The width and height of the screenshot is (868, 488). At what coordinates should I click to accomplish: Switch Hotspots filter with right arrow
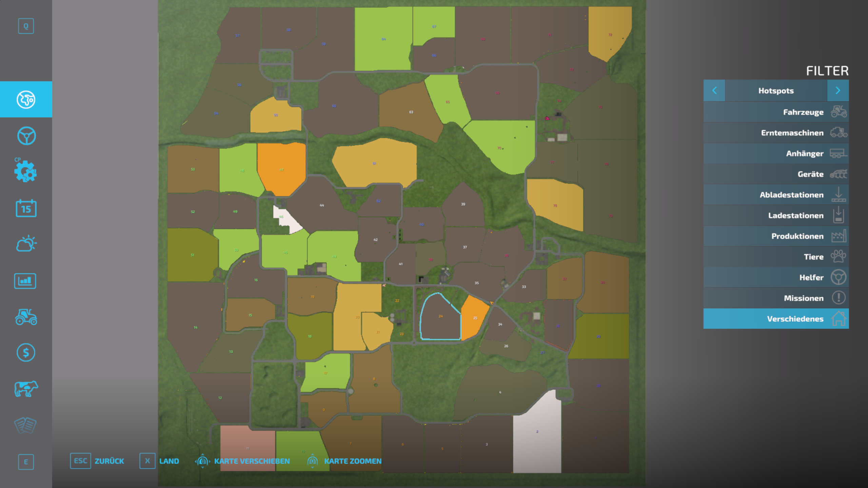pyautogui.click(x=837, y=90)
